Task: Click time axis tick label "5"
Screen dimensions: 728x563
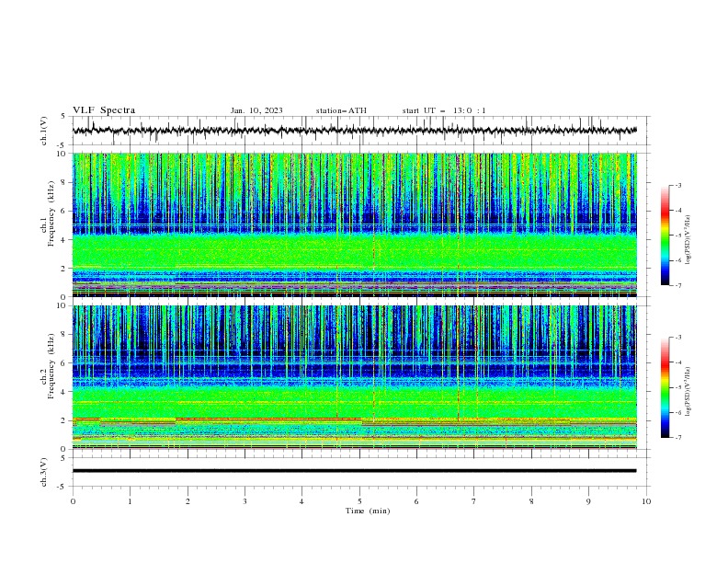Action: pos(359,501)
